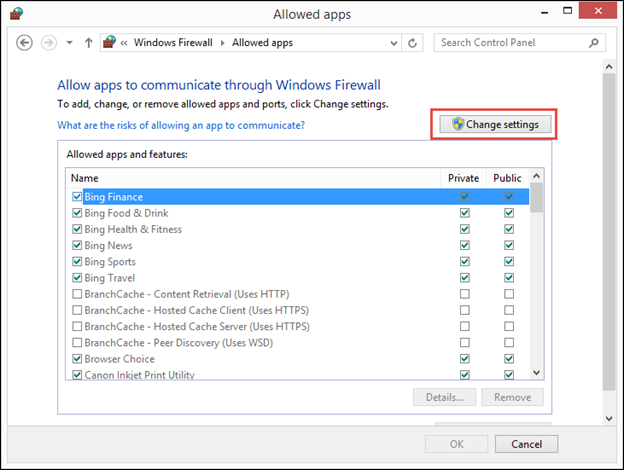Select the Bing Sports row

click(298, 261)
